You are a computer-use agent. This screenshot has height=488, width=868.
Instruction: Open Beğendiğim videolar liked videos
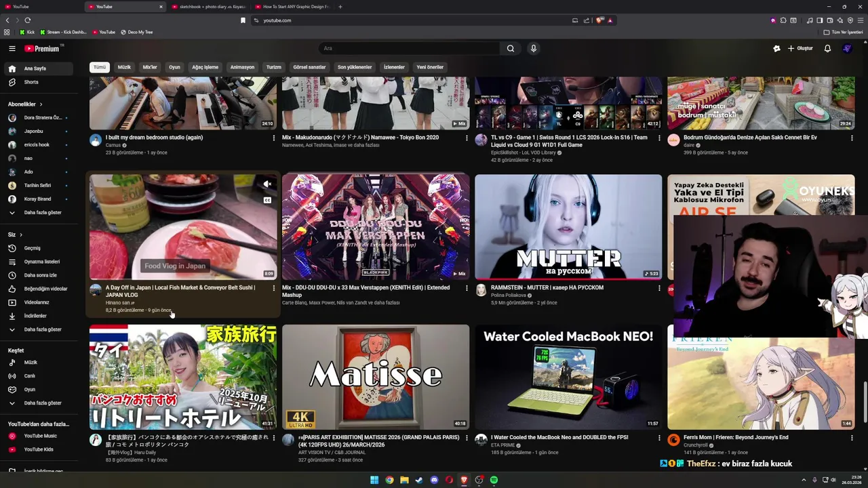pyautogui.click(x=39, y=289)
